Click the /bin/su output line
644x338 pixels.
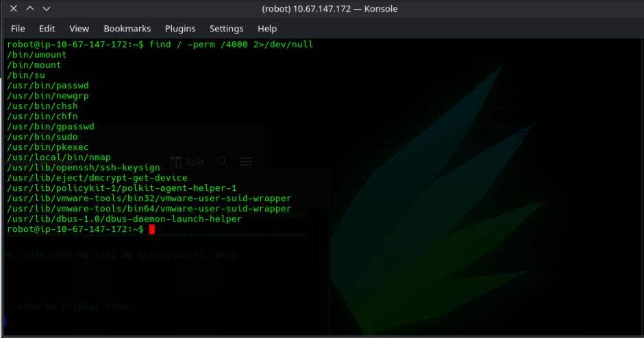pos(26,75)
